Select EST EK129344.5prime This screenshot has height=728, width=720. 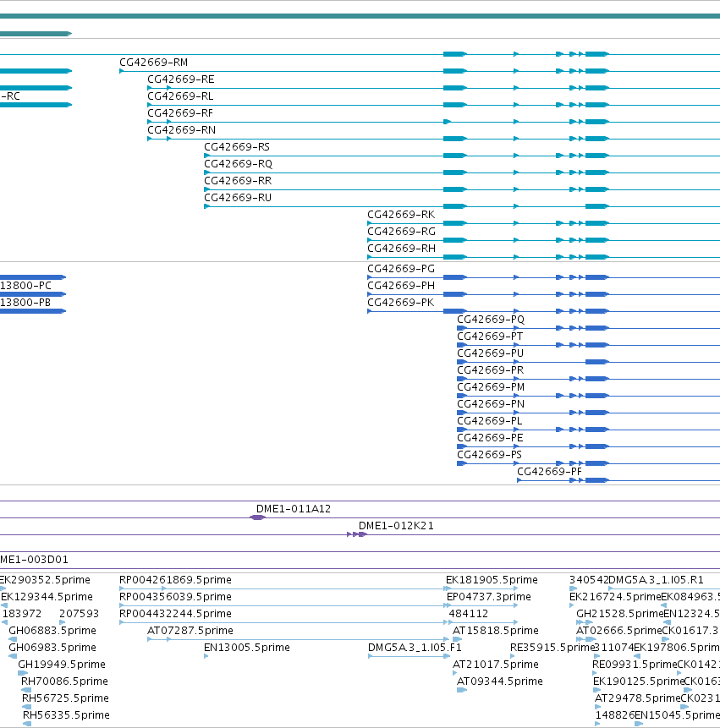[47, 597]
